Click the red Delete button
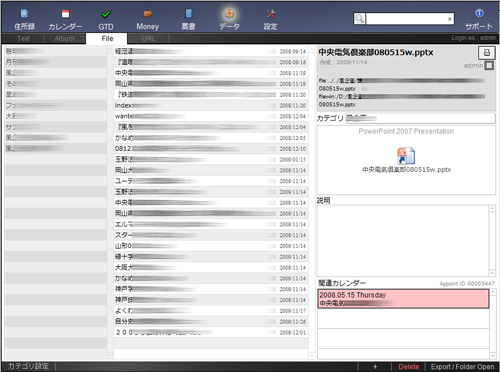This screenshot has width=500, height=372. coord(409,366)
